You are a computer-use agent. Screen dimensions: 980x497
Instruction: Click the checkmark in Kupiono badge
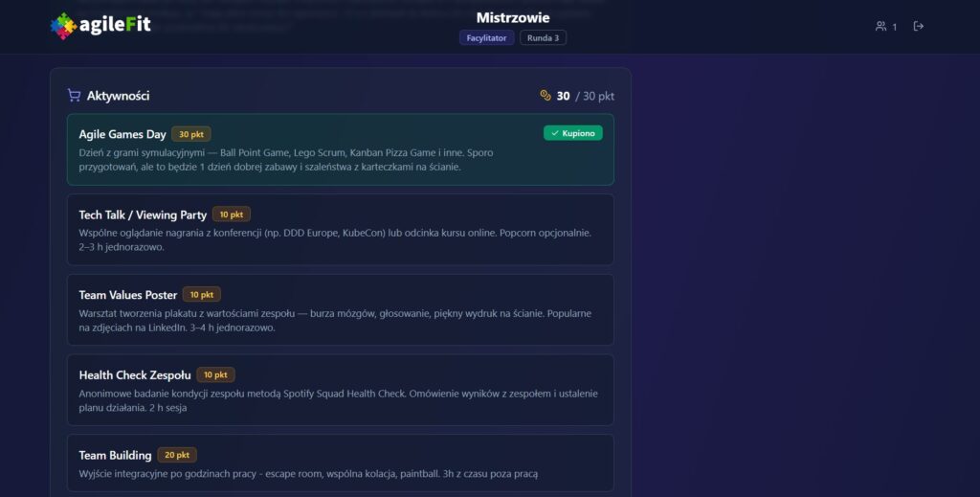point(555,133)
